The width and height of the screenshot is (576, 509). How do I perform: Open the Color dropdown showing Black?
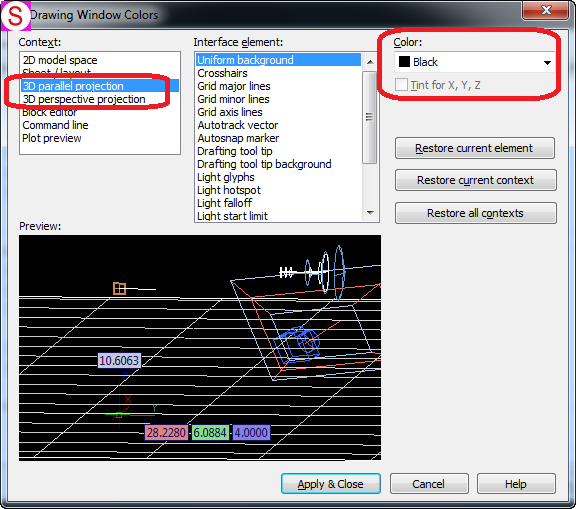pyautogui.click(x=474, y=62)
